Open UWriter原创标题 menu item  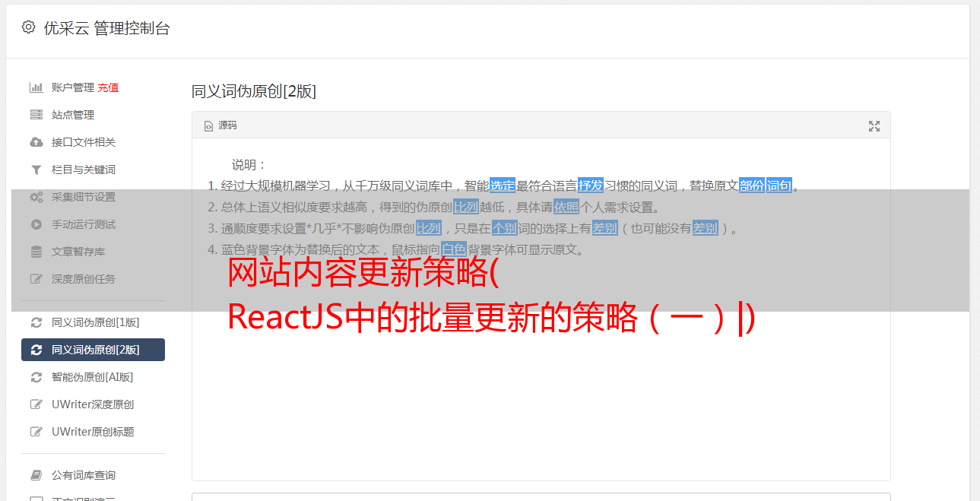93,432
